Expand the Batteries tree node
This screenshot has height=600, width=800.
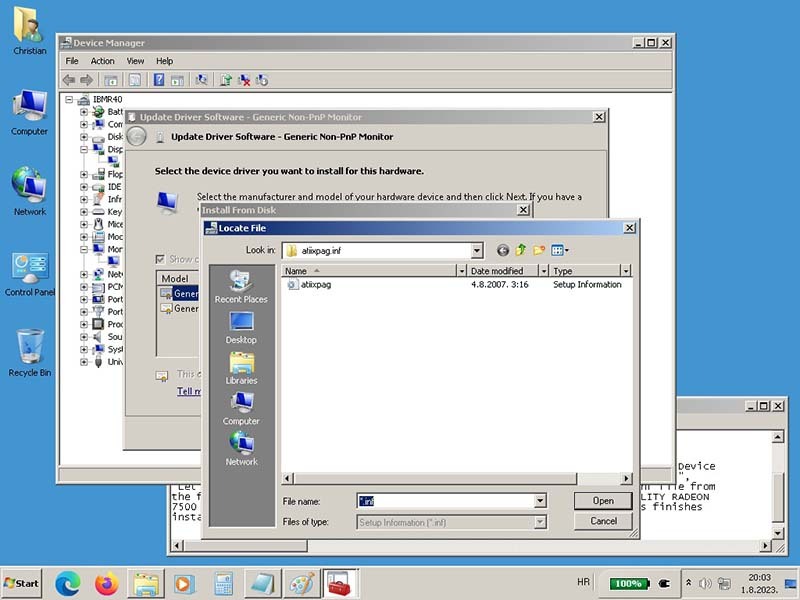pyautogui.click(x=84, y=112)
